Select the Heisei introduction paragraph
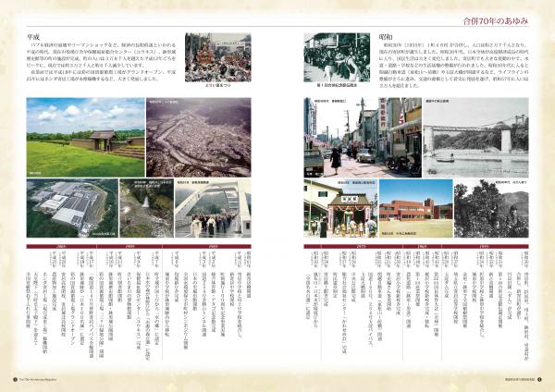555x392 pixels. [x=101, y=62]
